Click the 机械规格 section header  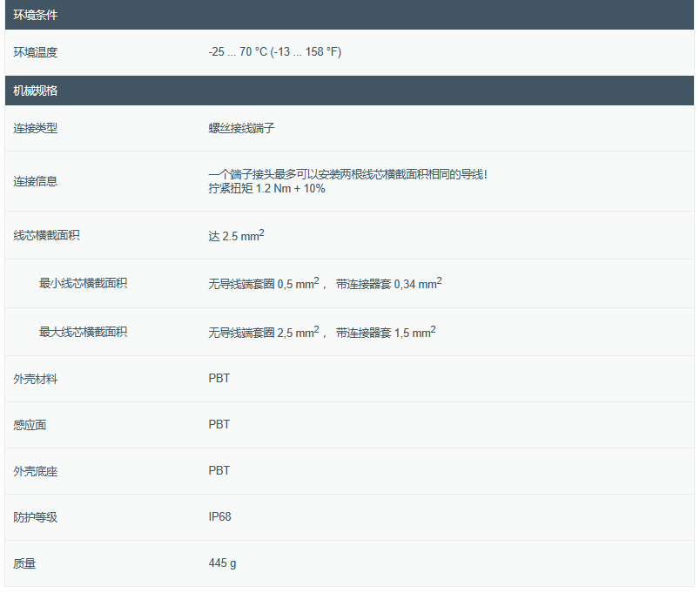tap(35, 91)
